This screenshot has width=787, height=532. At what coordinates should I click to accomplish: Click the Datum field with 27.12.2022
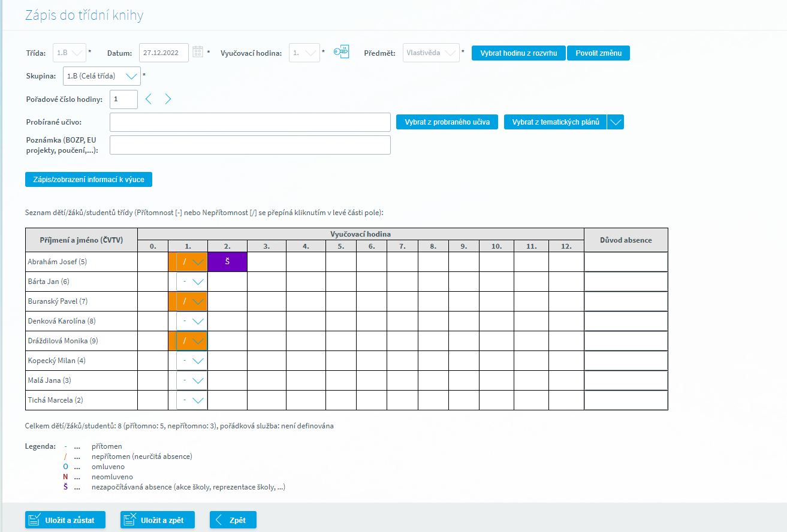164,53
